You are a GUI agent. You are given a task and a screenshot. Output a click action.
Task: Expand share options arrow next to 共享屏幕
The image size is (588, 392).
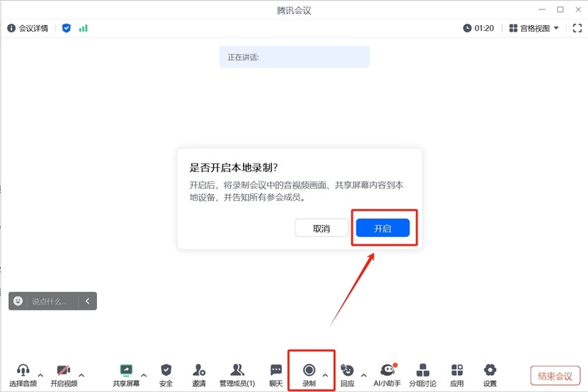143,375
